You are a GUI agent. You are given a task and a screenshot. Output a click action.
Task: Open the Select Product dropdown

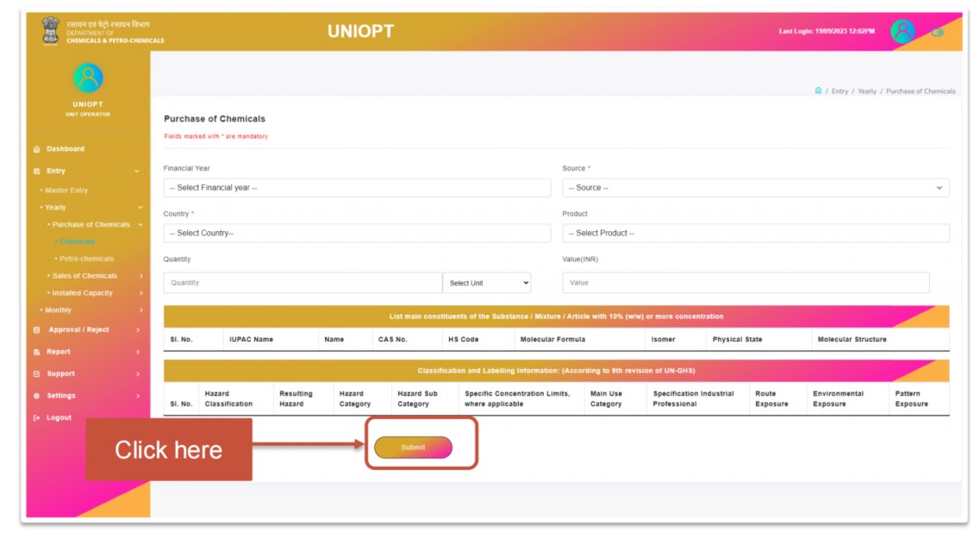pyautogui.click(x=756, y=233)
